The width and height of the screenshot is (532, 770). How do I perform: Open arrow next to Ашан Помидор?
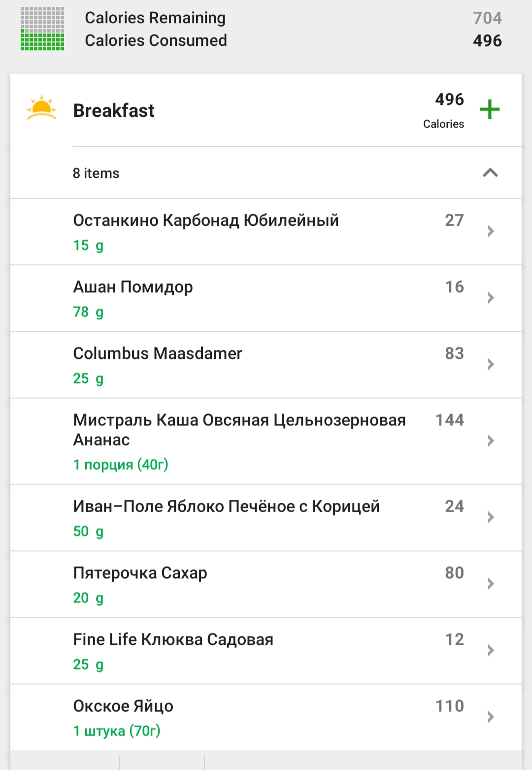tap(490, 298)
